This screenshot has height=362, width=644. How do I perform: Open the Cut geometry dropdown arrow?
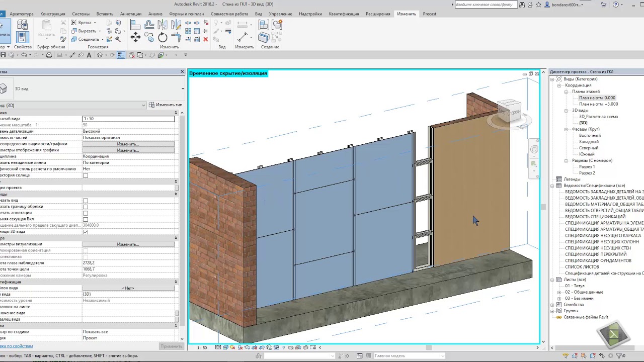pyautogui.click(x=100, y=31)
